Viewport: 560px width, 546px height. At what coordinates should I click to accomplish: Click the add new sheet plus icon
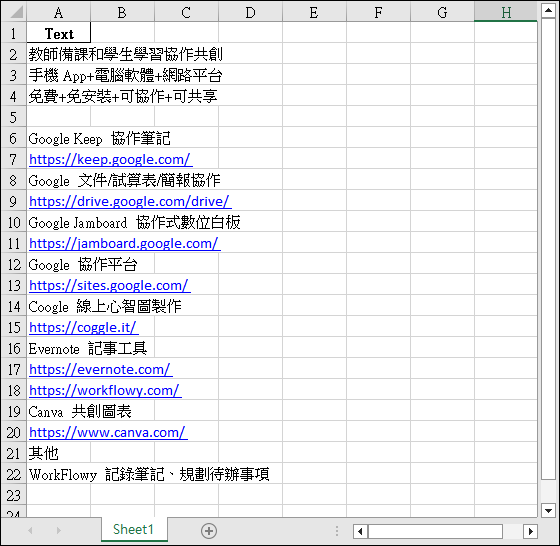(209, 531)
